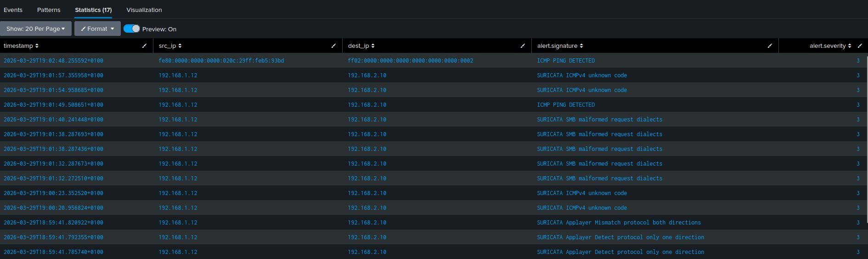Switch to the Events tab
Image resolution: width=868 pixels, height=259 pixels.
(x=13, y=10)
